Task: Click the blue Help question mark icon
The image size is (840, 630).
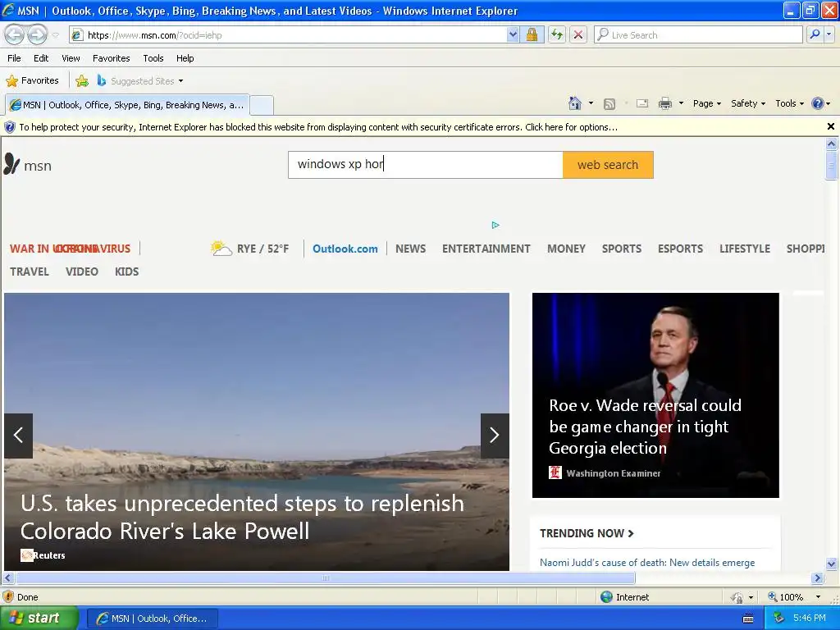Action: click(818, 103)
